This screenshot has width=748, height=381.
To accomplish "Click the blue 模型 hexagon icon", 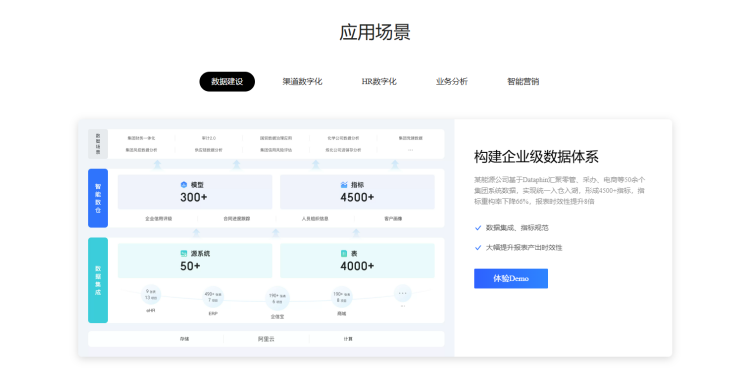I will coord(184,185).
